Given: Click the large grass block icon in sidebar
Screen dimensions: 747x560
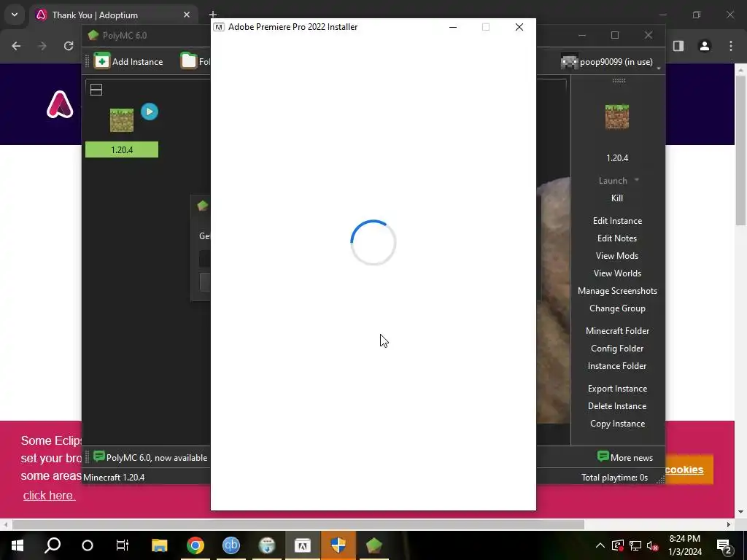Looking at the screenshot, I should click(617, 117).
